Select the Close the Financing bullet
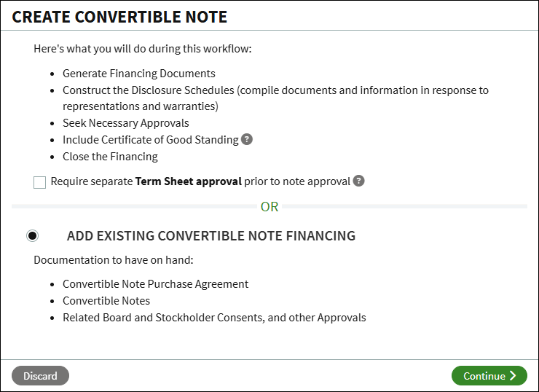This screenshot has height=392, width=539. pos(110,157)
